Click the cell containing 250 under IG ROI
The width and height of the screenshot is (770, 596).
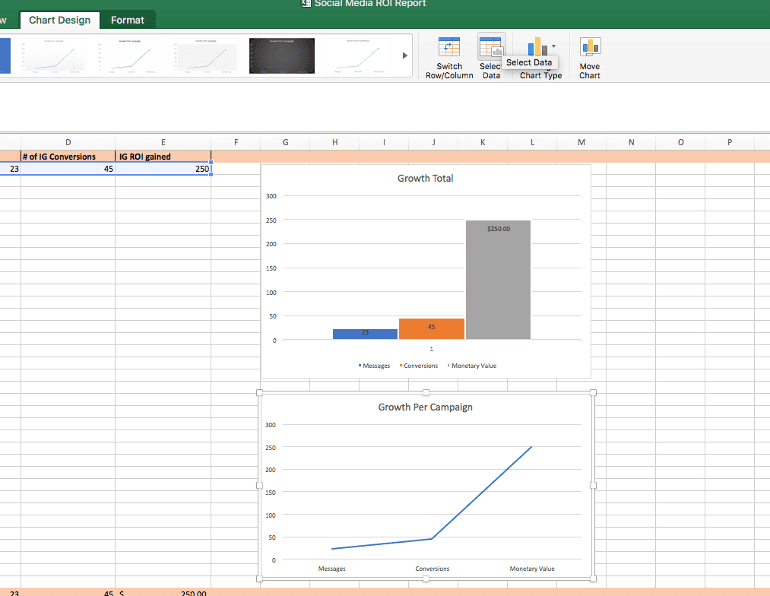tap(163, 169)
